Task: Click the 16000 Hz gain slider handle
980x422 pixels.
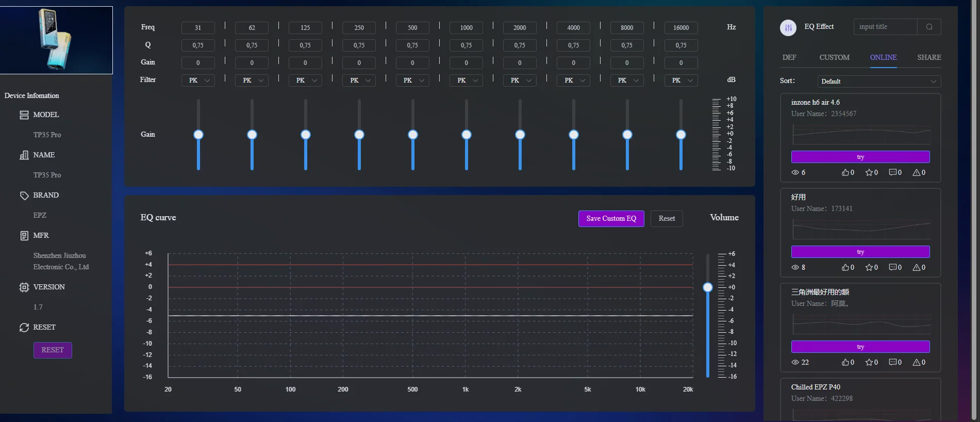Action: tap(681, 135)
